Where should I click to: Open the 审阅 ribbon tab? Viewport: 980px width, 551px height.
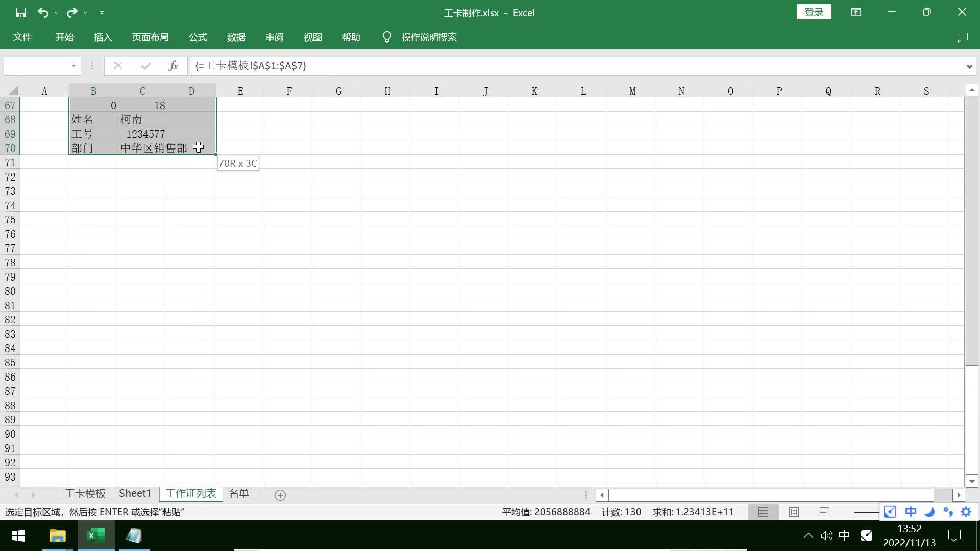[275, 37]
